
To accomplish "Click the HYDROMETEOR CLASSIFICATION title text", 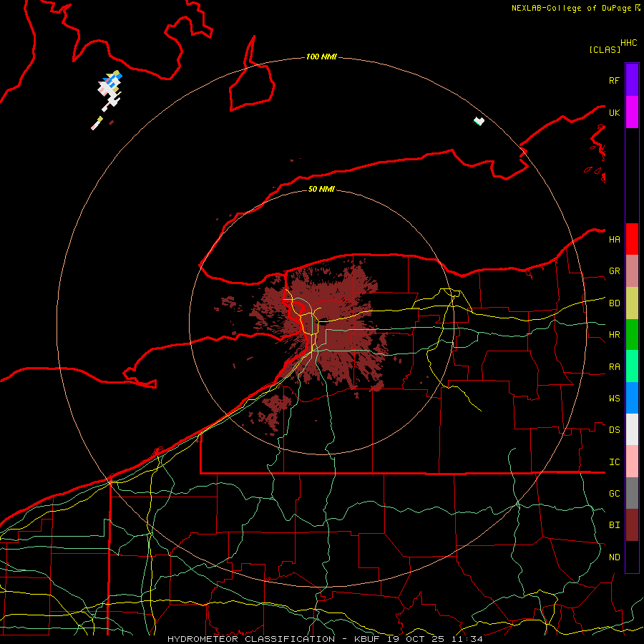I will click(251, 639).
